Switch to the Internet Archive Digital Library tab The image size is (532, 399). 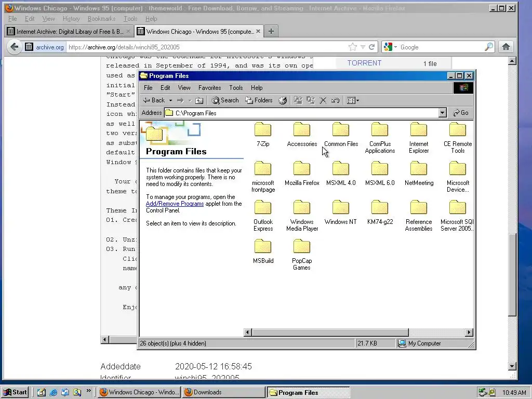click(x=69, y=32)
